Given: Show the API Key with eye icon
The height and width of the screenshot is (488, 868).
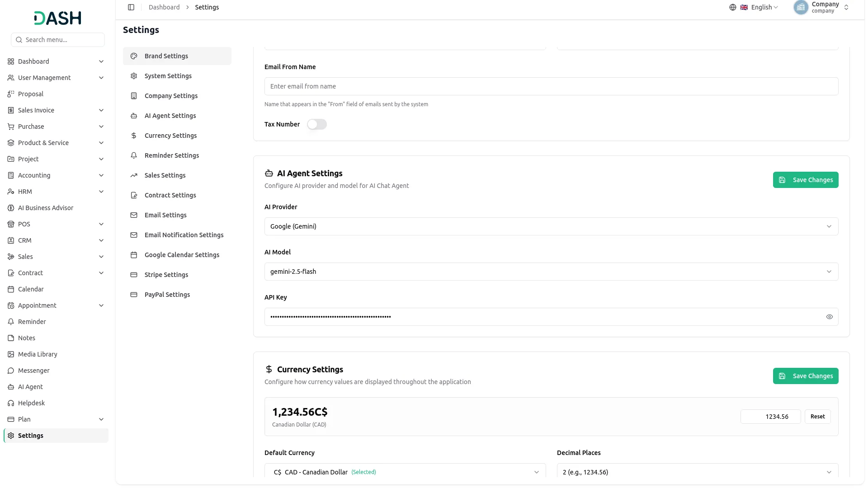Looking at the screenshot, I should pyautogui.click(x=830, y=317).
